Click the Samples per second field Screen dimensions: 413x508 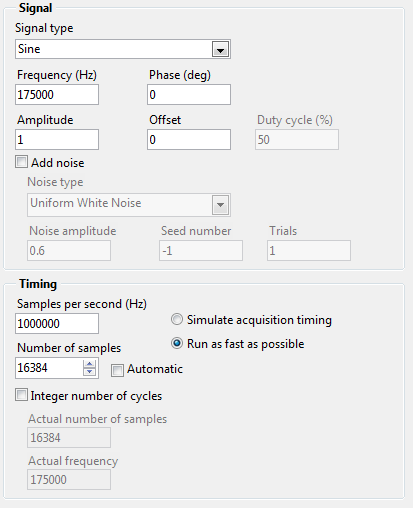coord(57,324)
